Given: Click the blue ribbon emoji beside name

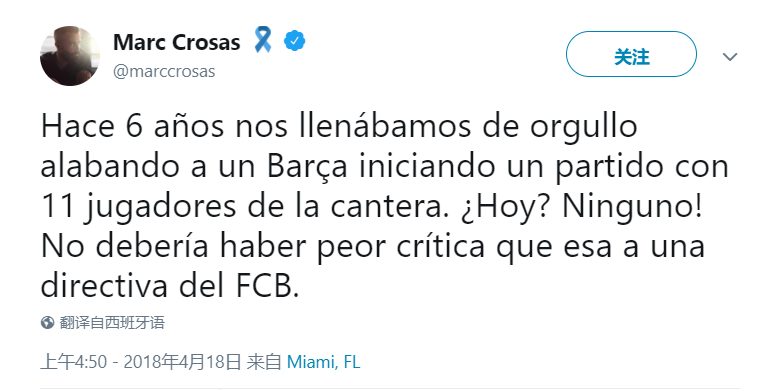Looking at the screenshot, I should point(262,40).
